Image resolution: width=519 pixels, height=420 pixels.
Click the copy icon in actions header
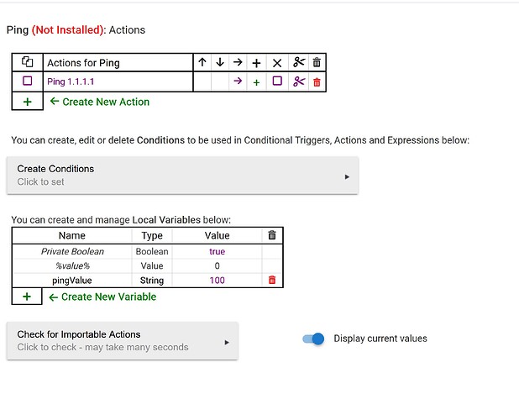pos(28,62)
